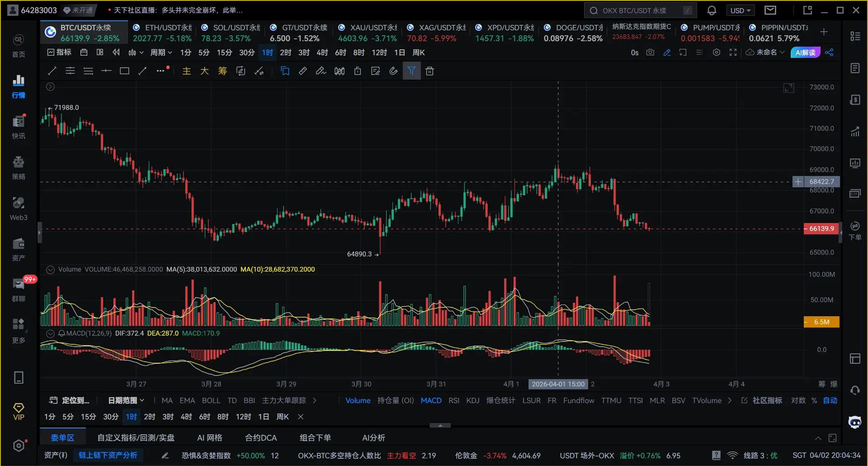
Task: Open the 未命名 layout dropdown
Action: pos(765,52)
